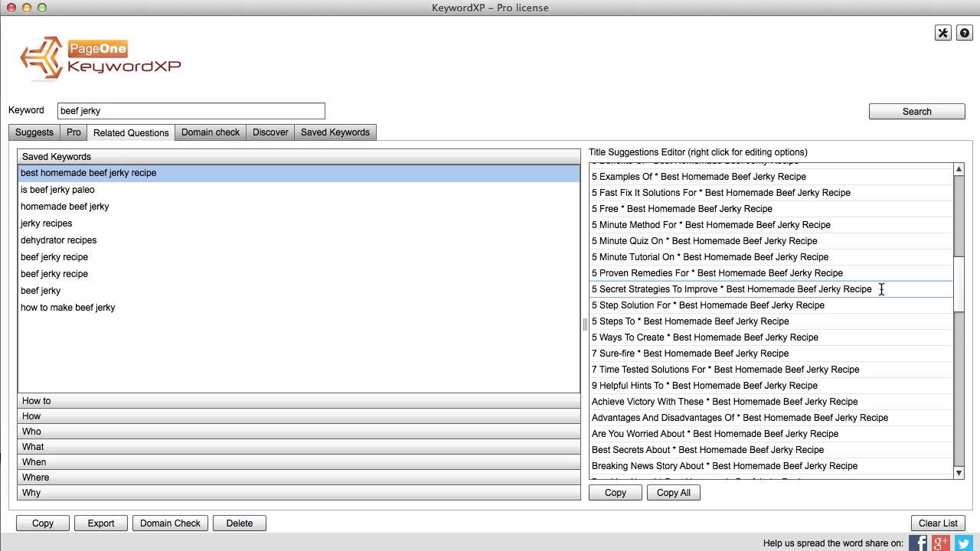Select 'best homemade beef jerky recipe' keyword
Image resolution: width=980 pixels, height=551 pixels.
tap(299, 173)
